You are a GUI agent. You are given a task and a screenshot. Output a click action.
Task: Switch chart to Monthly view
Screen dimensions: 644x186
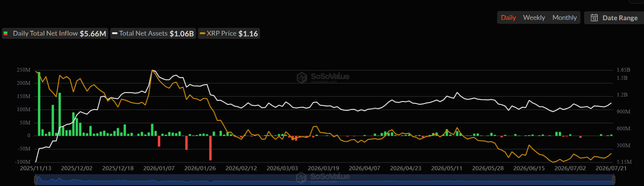(564, 18)
